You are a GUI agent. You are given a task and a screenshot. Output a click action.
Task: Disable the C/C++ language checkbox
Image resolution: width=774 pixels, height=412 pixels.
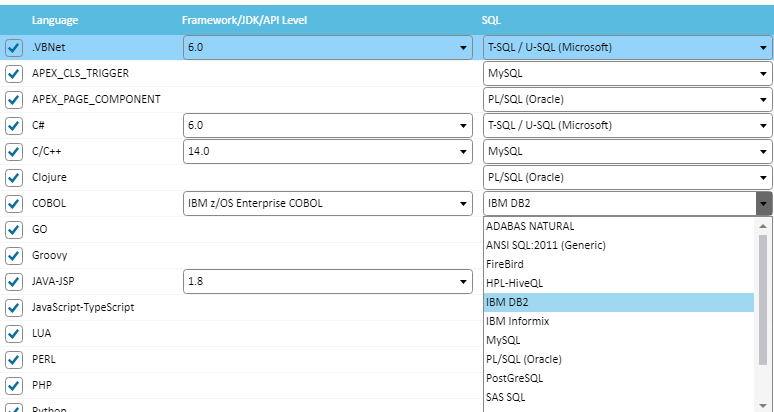(x=13, y=151)
